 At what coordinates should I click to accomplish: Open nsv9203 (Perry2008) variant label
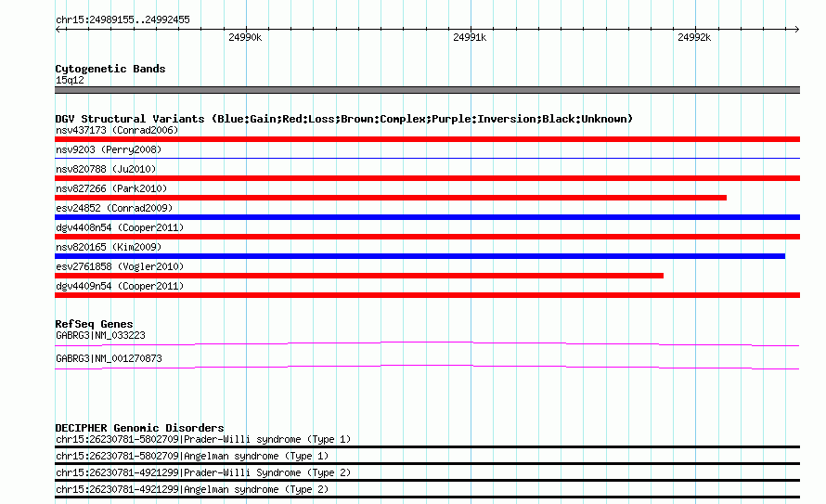pos(109,149)
